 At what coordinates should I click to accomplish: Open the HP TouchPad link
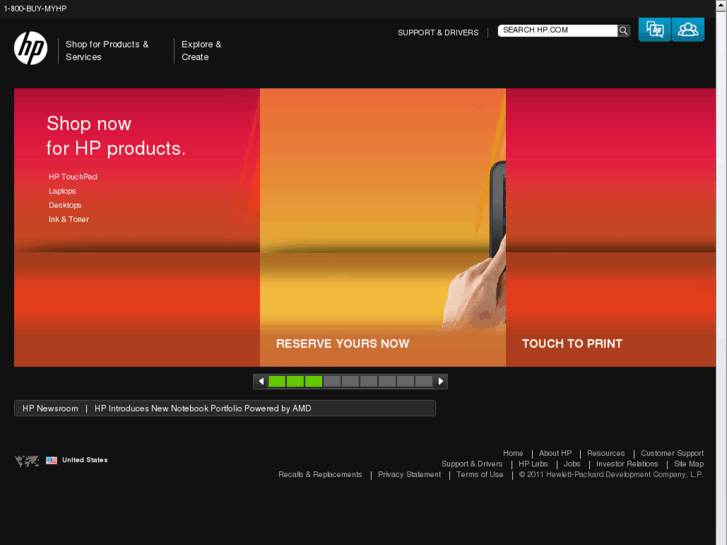pyautogui.click(x=73, y=177)
